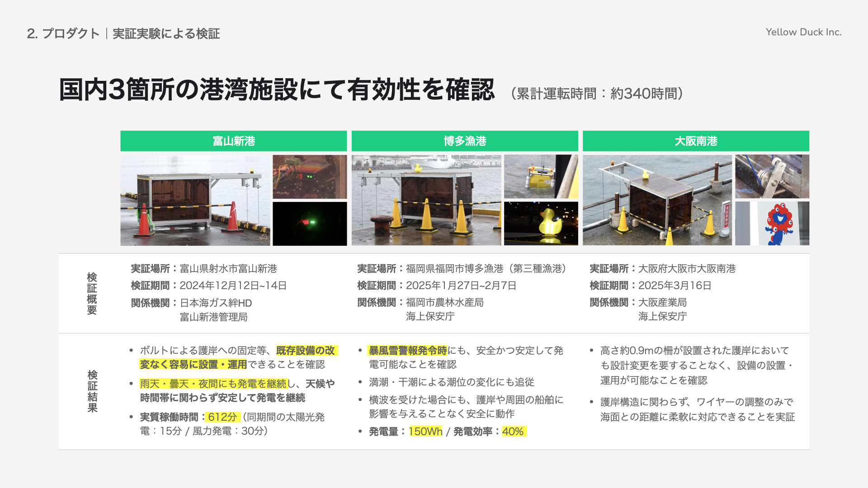Click the 富山新港 green header

(233, 141)
